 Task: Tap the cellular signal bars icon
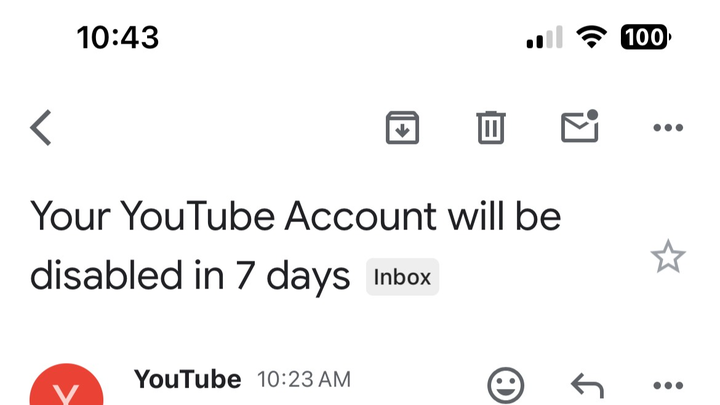pyautogui.click(x=545, y=37)
